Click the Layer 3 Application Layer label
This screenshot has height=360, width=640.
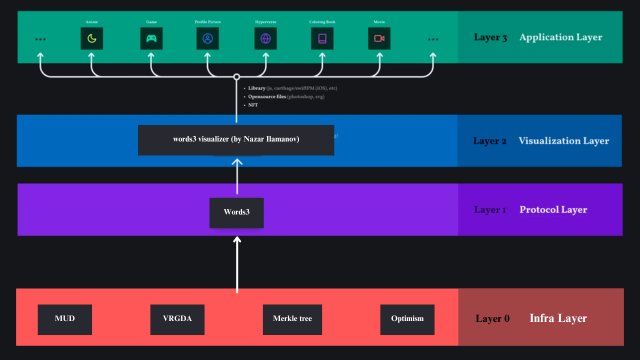coord(538,37)
